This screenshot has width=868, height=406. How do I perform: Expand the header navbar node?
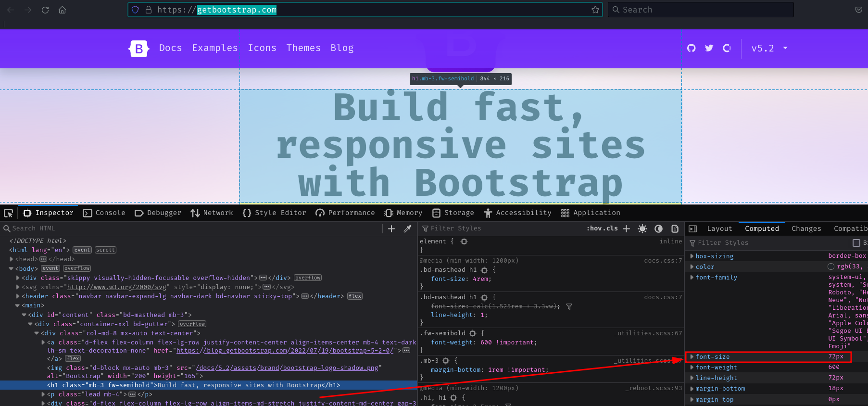18,296
